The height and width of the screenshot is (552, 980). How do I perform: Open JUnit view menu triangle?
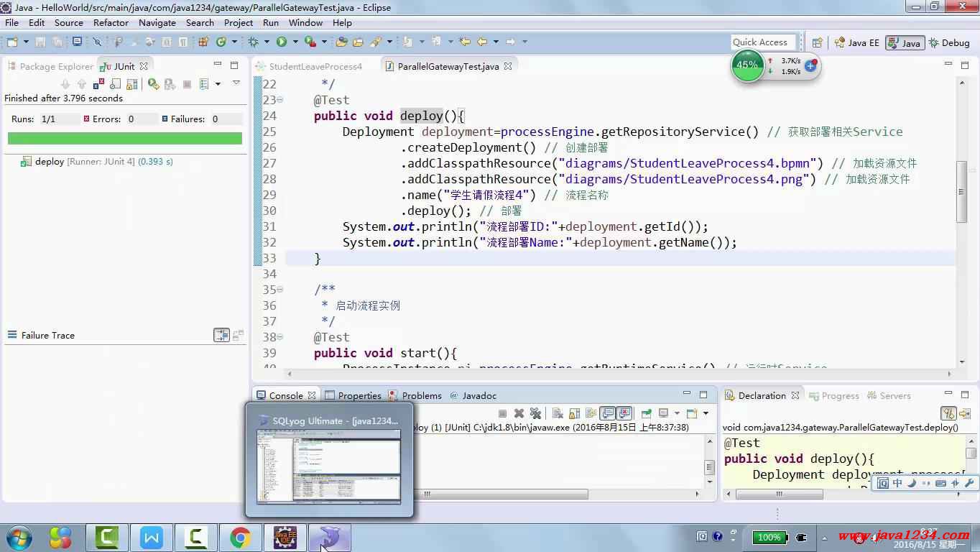pos(236,83)
